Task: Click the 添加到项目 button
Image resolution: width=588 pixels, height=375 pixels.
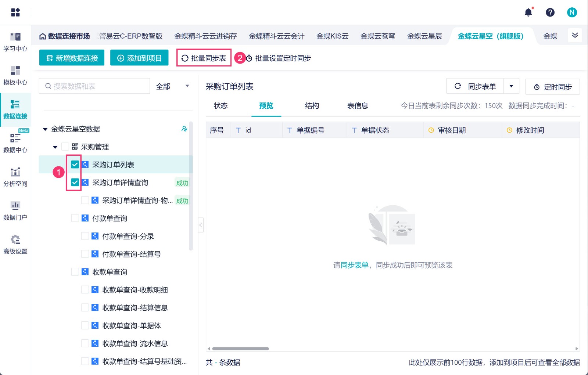Action: pyautogui.click(x=139, y=58)
